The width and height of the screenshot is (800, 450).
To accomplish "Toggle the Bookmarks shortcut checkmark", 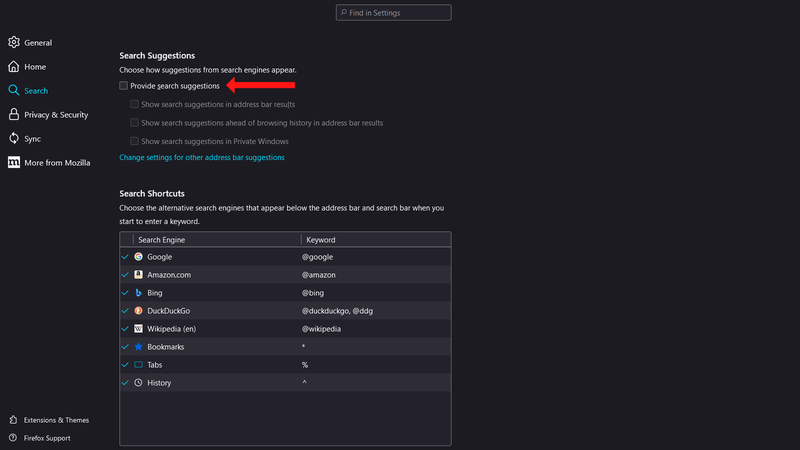I will pyautogui.click(x=126, y=347).
